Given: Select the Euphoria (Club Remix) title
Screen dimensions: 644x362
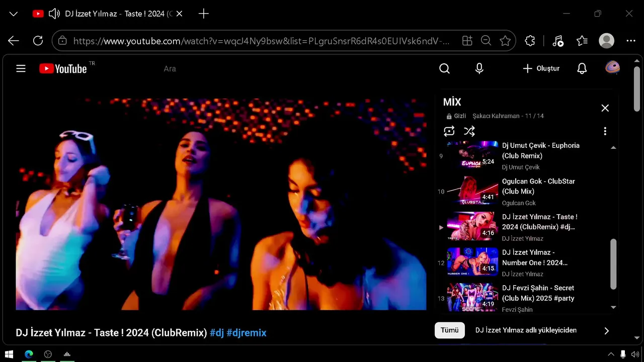Looking at the screenshot, I should [x=541, y=151].
